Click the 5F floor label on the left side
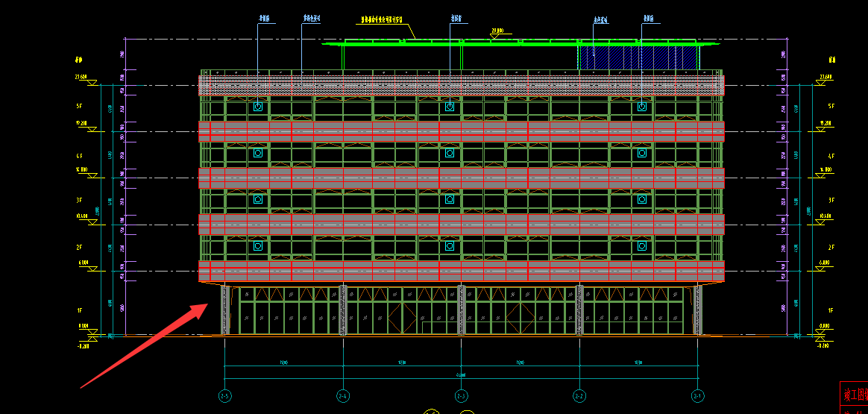This screenshot has width=868, height=414. tap(80, 106)
